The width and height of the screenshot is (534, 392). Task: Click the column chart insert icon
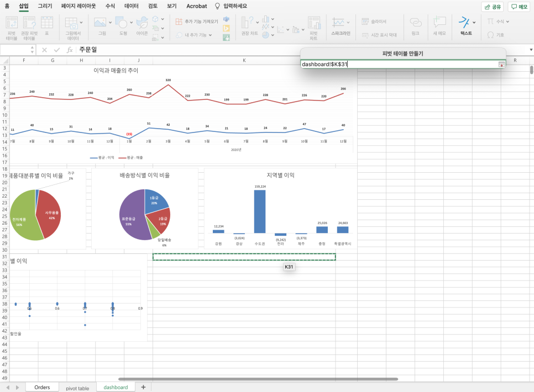tap(266, 19)
